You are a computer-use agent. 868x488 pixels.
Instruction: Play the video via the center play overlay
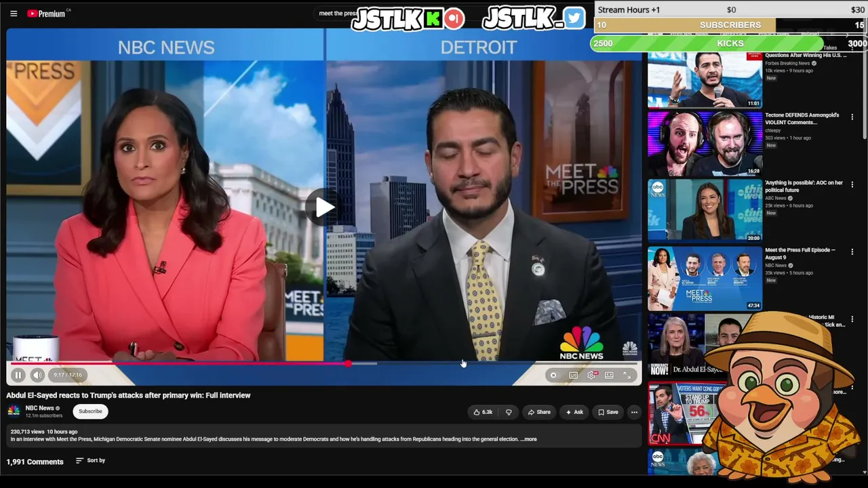pyautogui.click(x=324, y=207)
